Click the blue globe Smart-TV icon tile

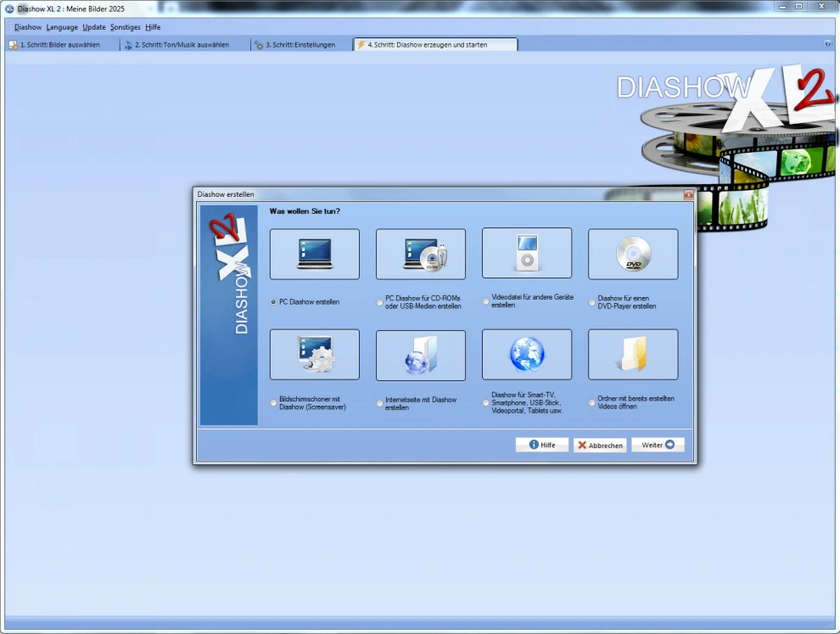[x=527, y=354]
